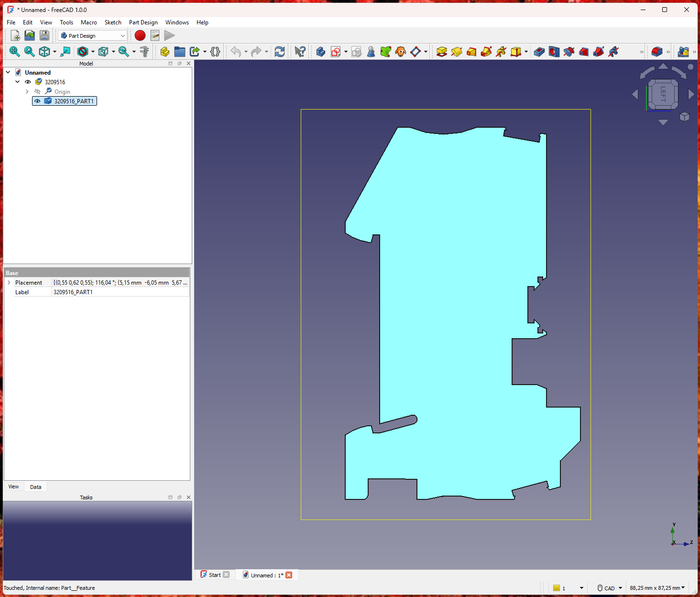Click the Measure caliper tool icon
This screenshot has width=700, height=597.
point(144,52)
